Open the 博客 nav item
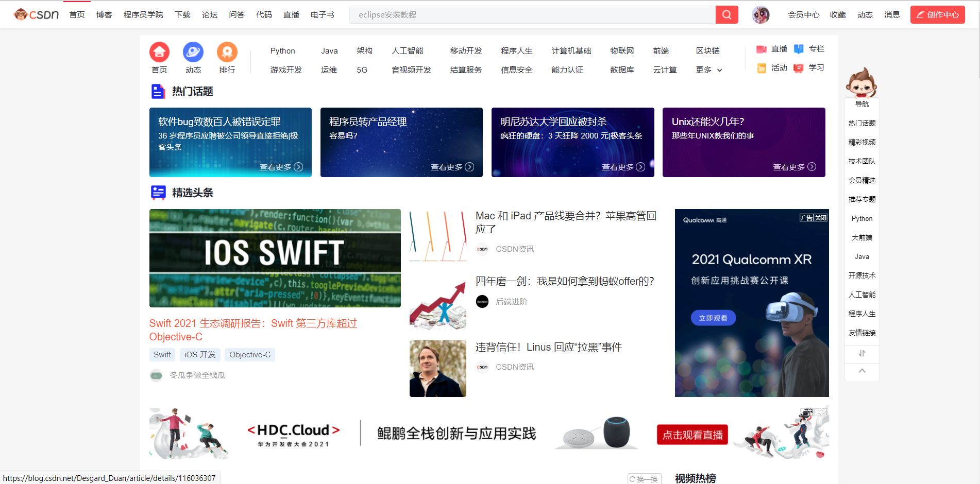This screenshot has height=484, width=980. (x=104, y=15)
